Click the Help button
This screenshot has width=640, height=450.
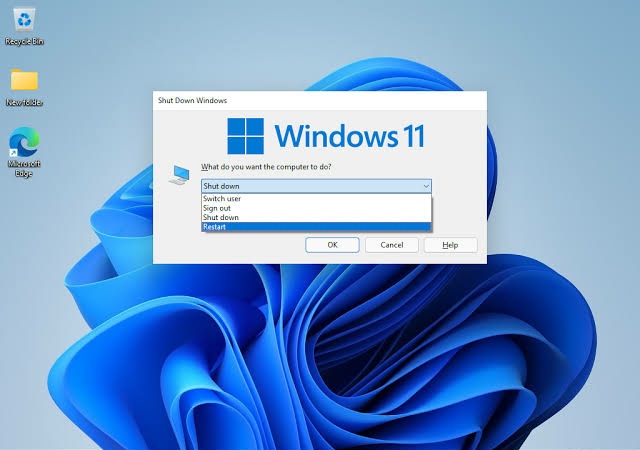click(450, 245)
